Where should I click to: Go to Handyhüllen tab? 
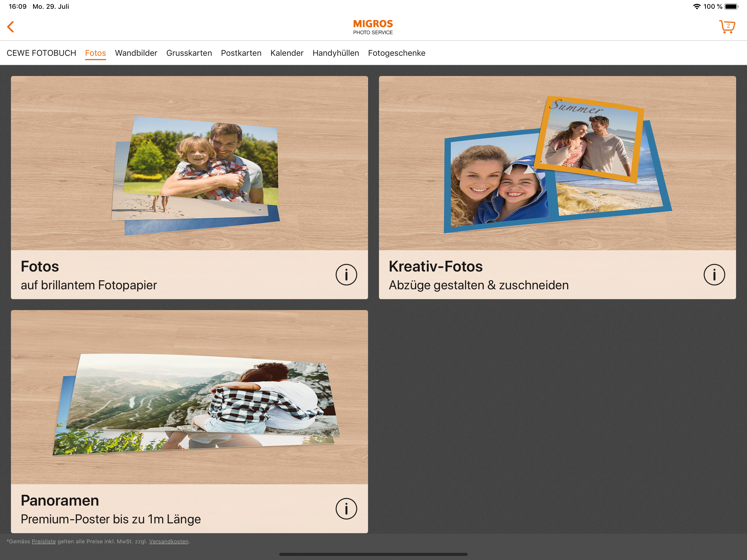pyautogui.click(x=336, y=53)
